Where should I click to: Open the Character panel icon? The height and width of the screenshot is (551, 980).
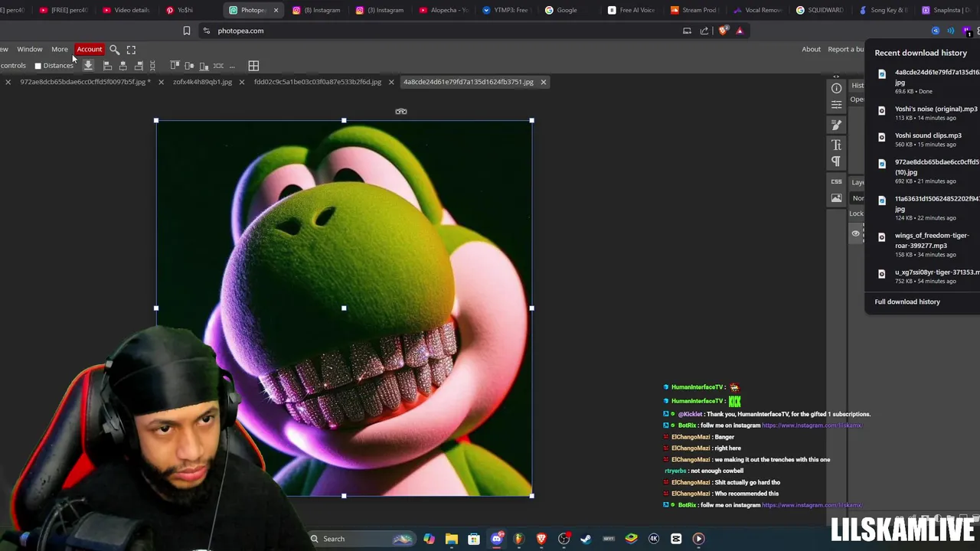point(836,145)
